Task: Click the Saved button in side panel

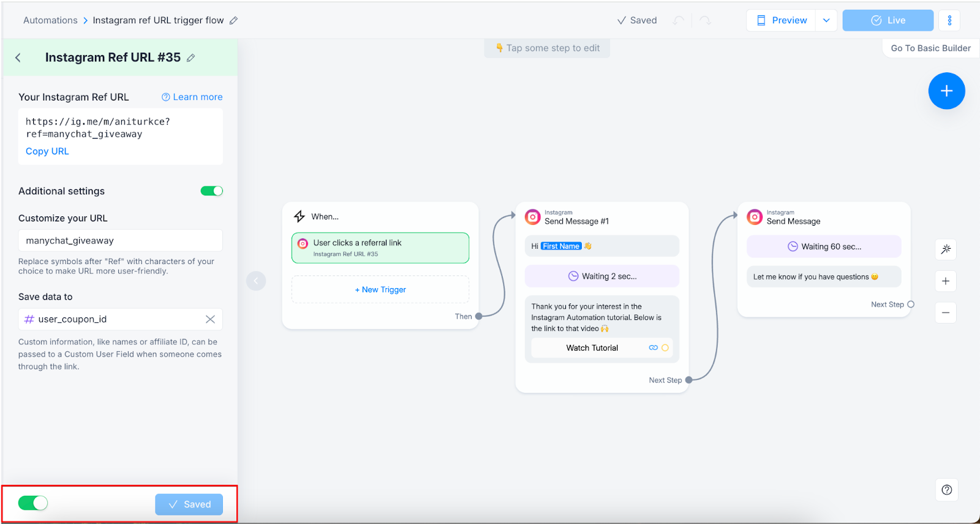Action: pos(189,504)
